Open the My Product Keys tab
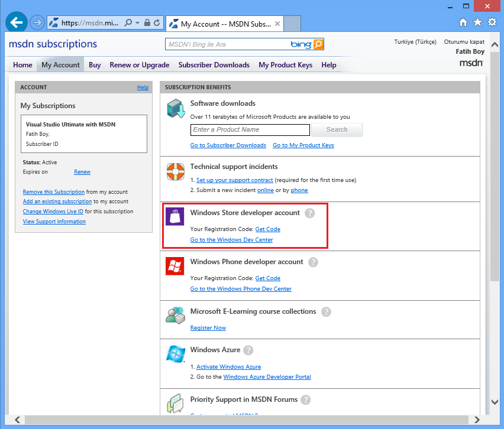The image size is (504, 429). 286,65
